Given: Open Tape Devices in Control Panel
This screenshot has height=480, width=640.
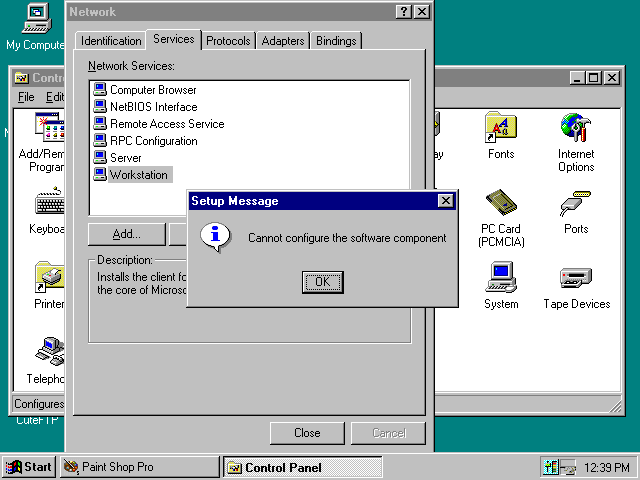Looking at the screenshot, I should [x=576, y=289].
